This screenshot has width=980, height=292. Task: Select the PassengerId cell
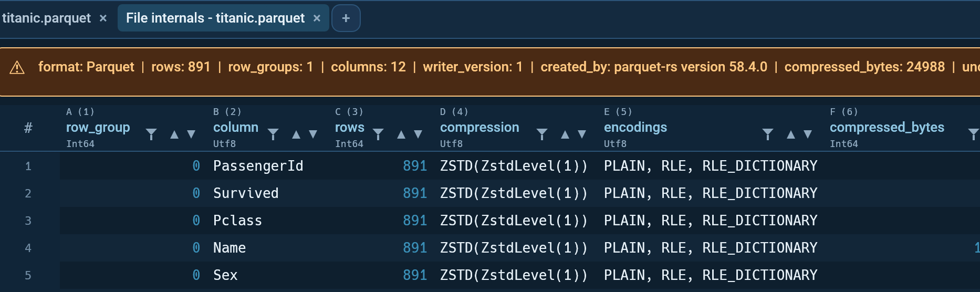258,166
